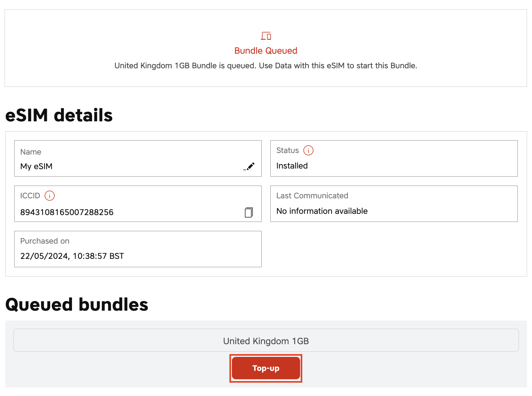Click the devices icon above Bundle Queued
This screenshot has width=532, height=396.
[266, 36]
